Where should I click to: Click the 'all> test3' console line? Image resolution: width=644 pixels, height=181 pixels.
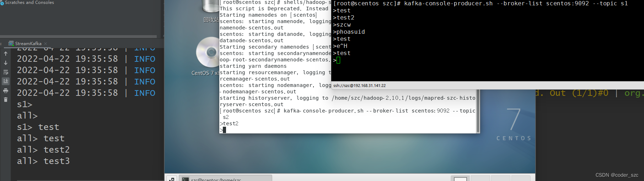(x=43, y=161)
